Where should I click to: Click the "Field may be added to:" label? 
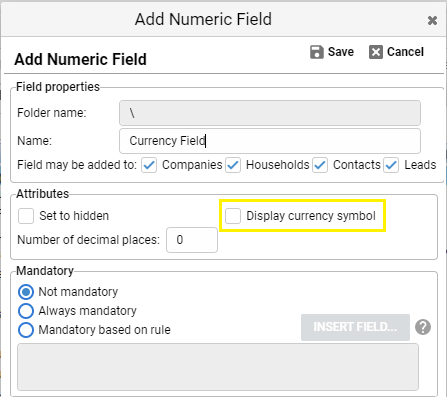click(77, 165)
